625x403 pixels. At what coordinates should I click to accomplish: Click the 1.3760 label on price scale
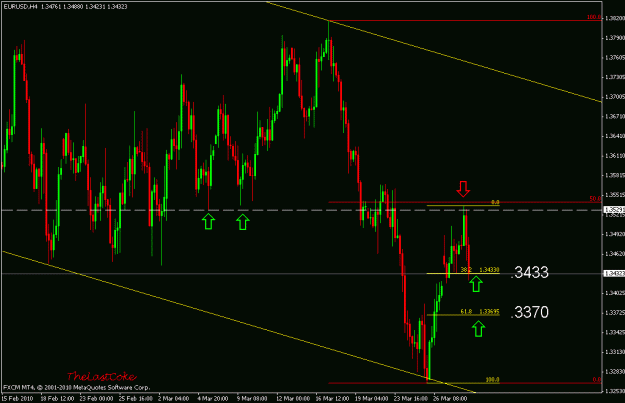[x=615, y=57]
